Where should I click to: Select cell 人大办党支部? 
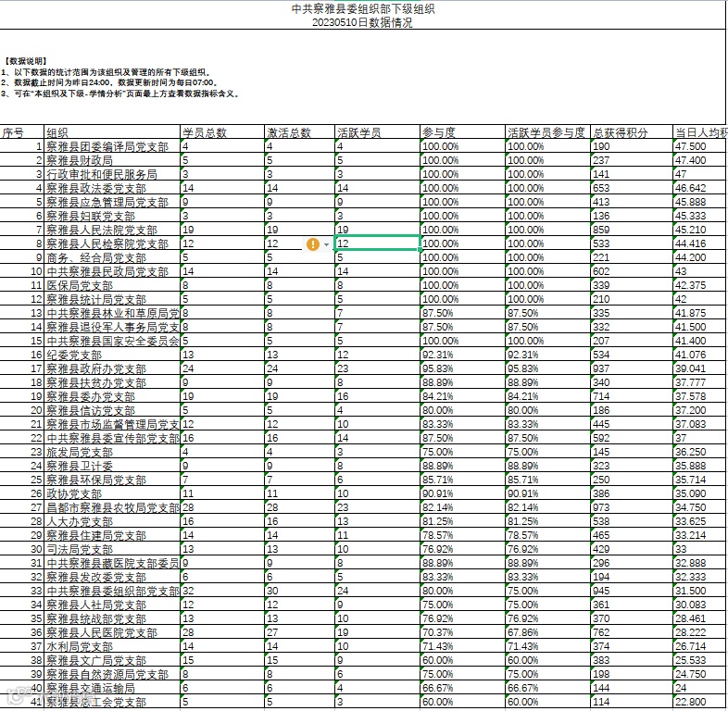112,521
